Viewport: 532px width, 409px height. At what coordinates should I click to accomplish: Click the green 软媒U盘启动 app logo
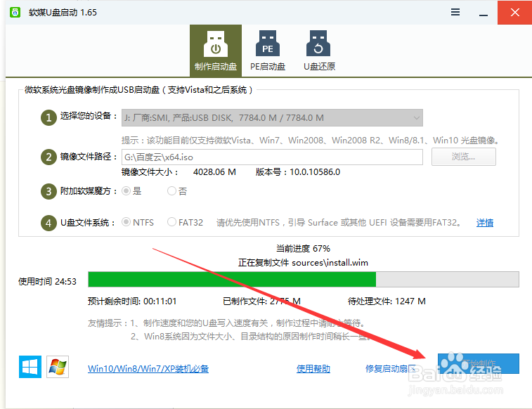15,12
